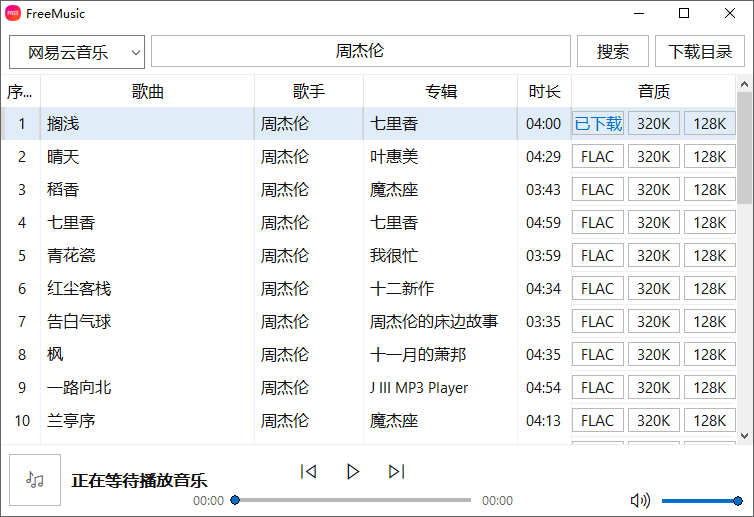The height and width of the screenshot is (517, 754).
Task: Download 稻香 in FLAC quality
Action: point(598,189)
